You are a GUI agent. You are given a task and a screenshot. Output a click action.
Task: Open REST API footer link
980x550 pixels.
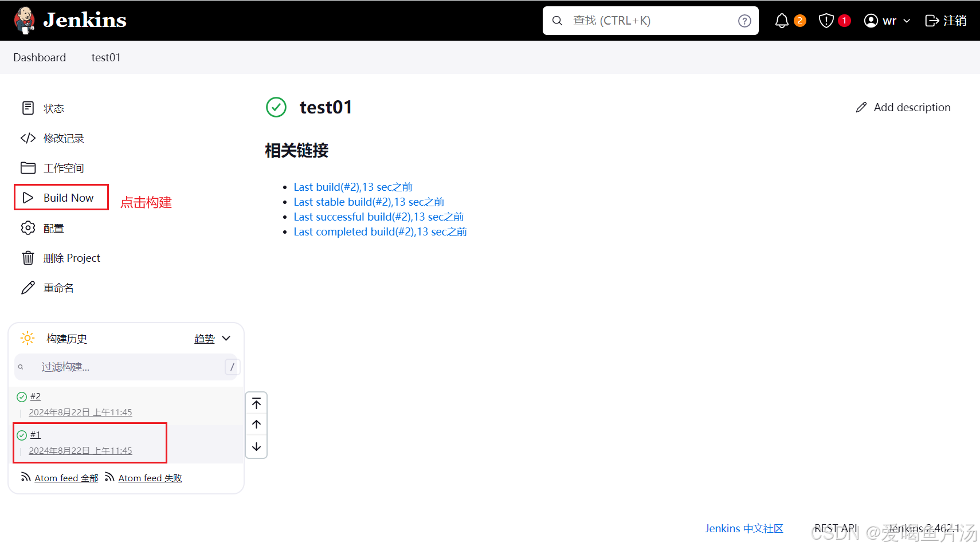tap(836, 528)
